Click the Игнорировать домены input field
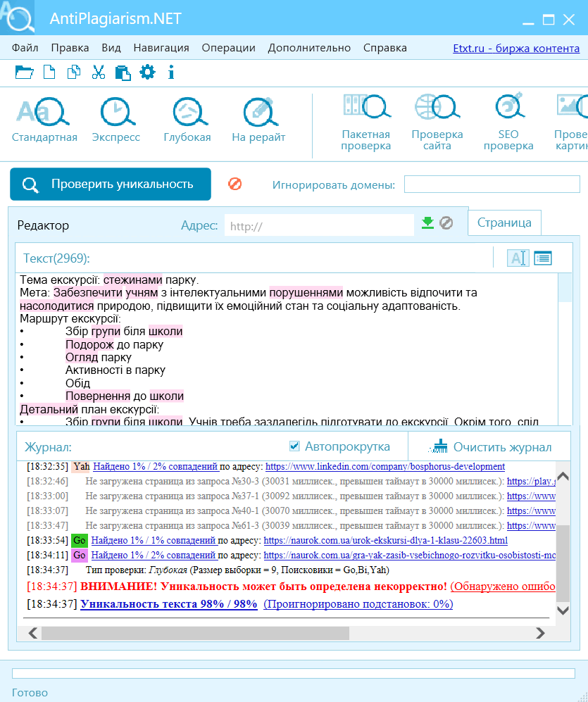Viewport: 588px width, 702px height. click(492, 184)
